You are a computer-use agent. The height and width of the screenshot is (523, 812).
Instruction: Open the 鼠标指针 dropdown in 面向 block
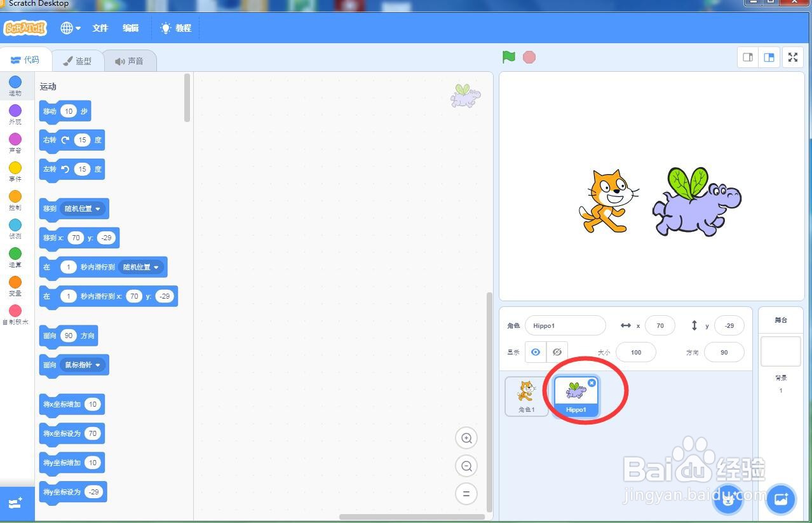pos(83,365)
